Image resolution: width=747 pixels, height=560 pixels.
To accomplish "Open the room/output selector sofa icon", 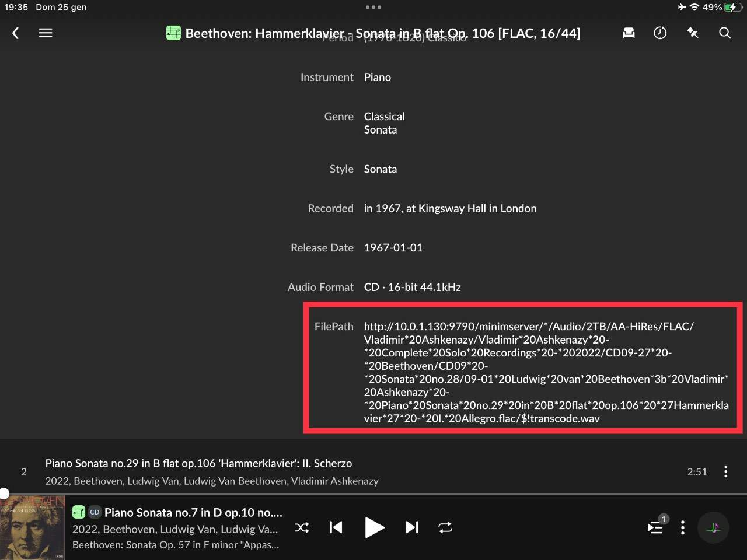I will pyautogui.click(x=629, y=33).
